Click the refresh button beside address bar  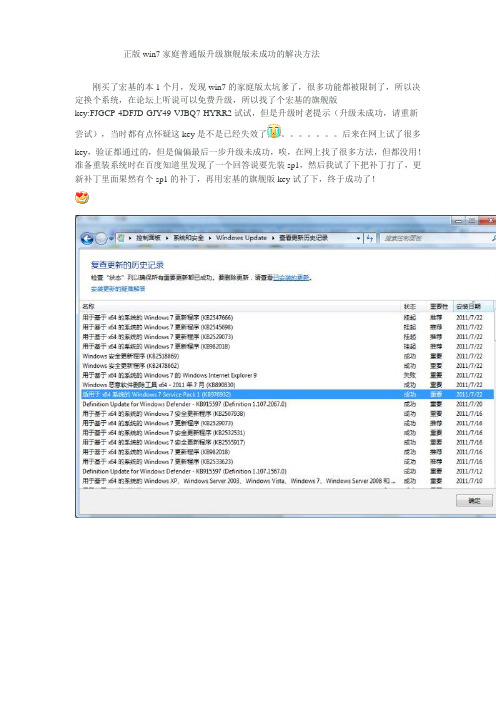[x=370, y=238]
